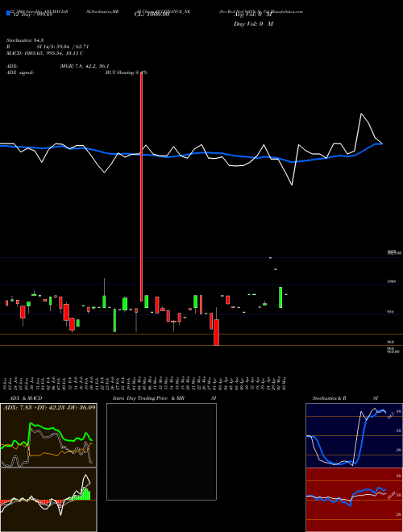This screenshot has height=532, width=403.
Task: Click the 'MACD: 1005.65, 995.54, 10.11 C' line
Action: pos(45,53)
